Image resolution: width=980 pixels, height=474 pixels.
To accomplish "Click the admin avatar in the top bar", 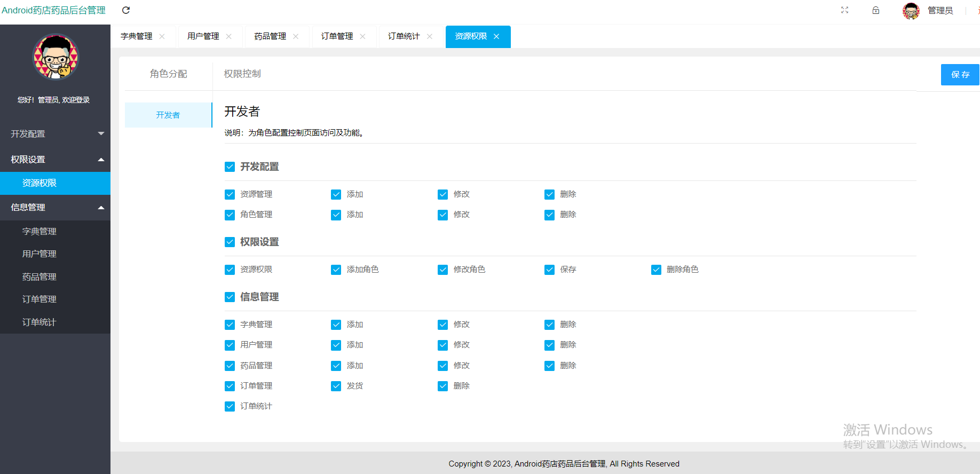I will click(911, 11).
